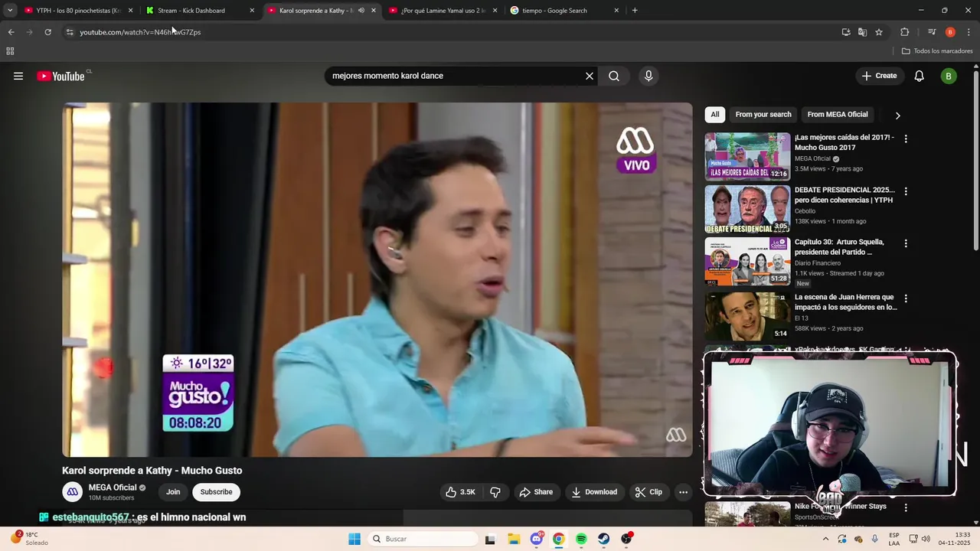Like the video with 3.5K likes

[461, 492]
